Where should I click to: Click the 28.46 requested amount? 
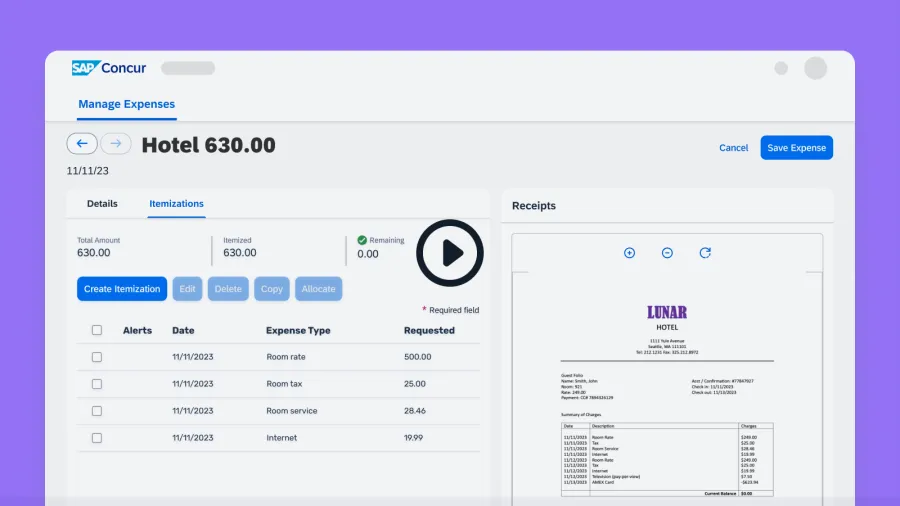coord(414,411)
